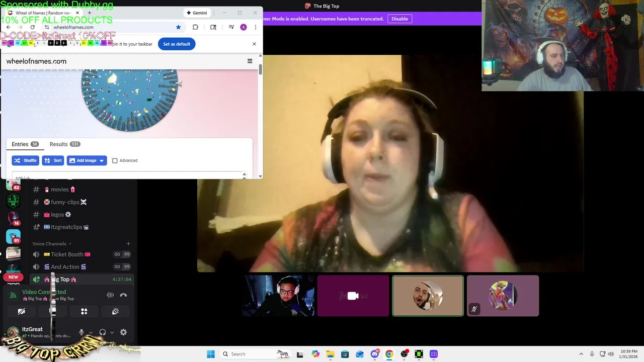Click Set as default button
The image size is (644, 362).
(177, 44)
